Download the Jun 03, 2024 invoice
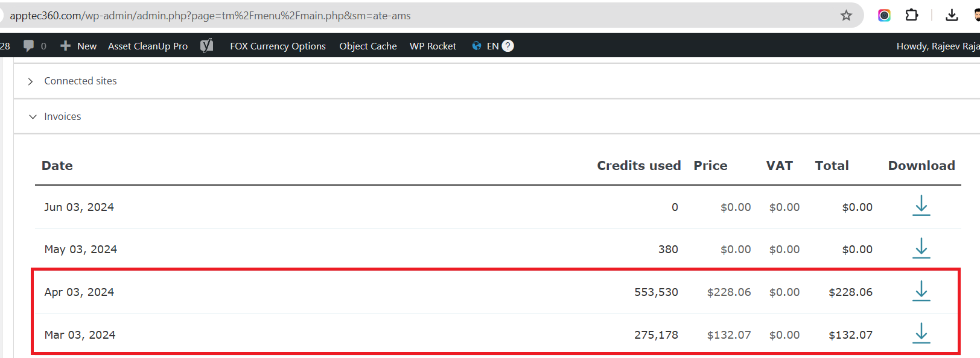 tap(921, 206)
